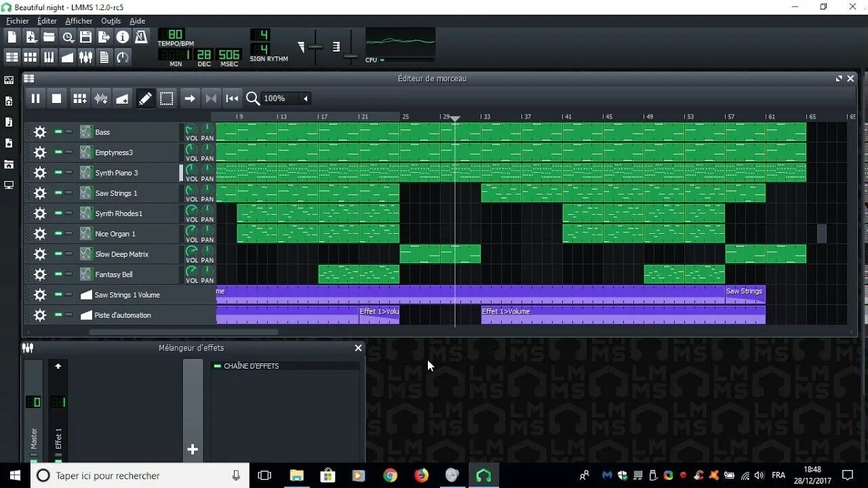Add a new Beat/Bassline track
868x488 pixels.
[79, 98]
